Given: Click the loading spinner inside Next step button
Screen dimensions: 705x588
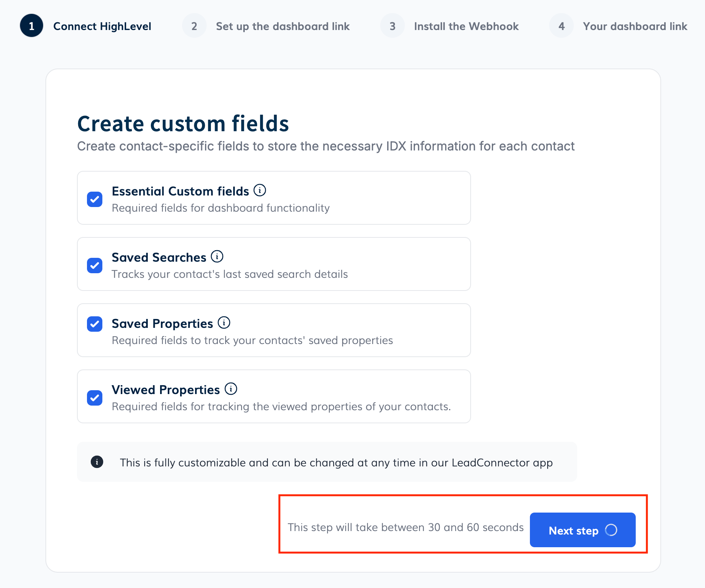Looking at the screenshot, I should click(x=611, y=530).
